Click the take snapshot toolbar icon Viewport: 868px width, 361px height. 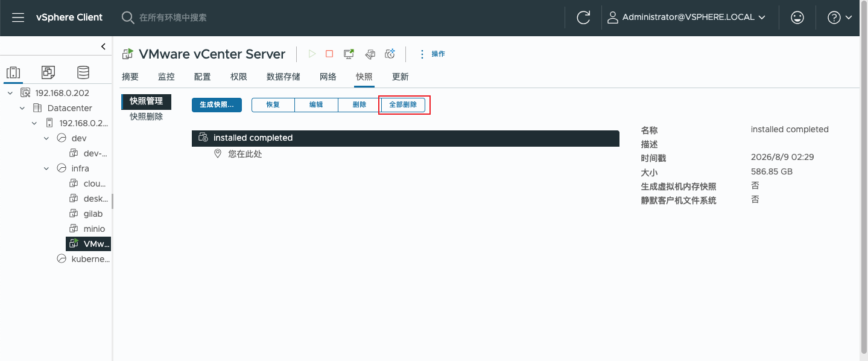(x=390, y=54)
